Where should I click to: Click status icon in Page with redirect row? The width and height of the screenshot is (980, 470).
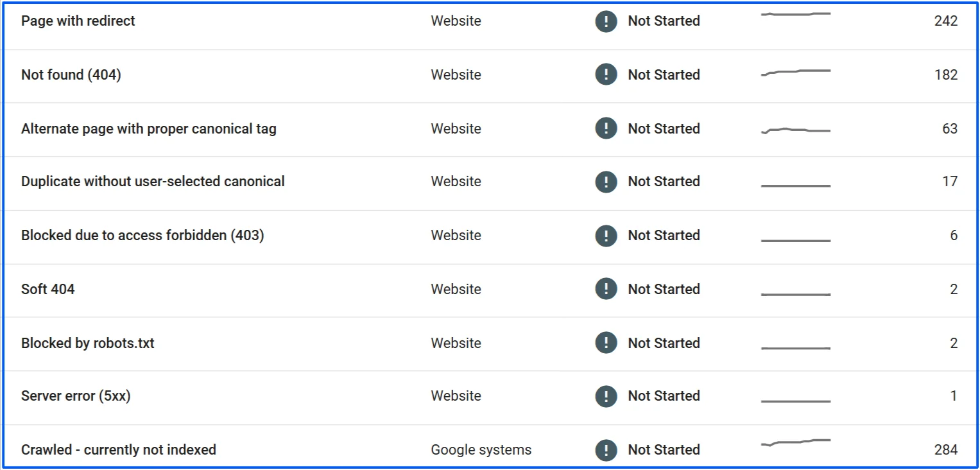point(606,21)
